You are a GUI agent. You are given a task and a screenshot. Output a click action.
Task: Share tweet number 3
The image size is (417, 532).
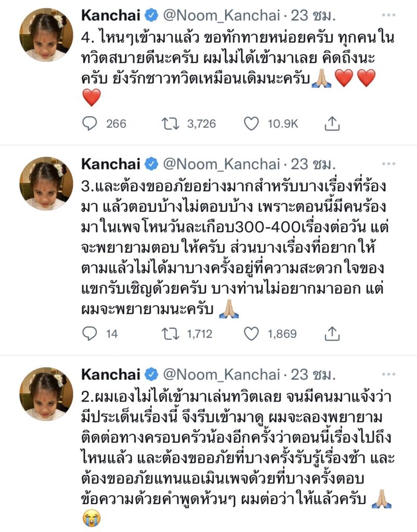coord(332,334)
